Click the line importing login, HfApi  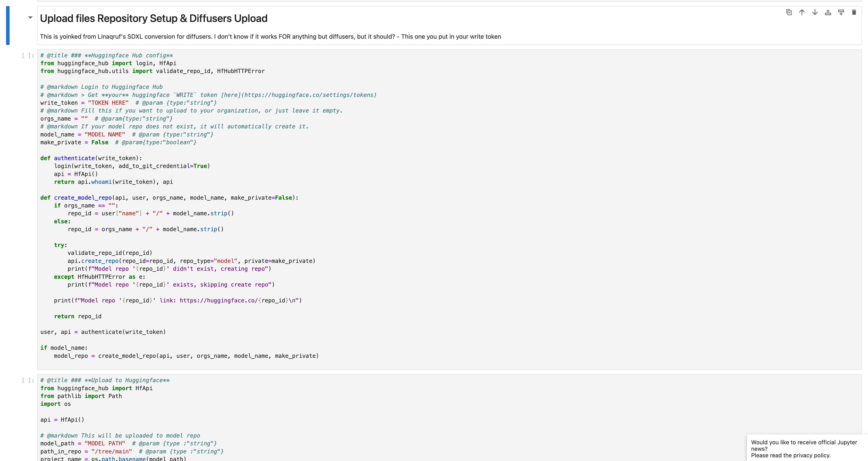108,63
